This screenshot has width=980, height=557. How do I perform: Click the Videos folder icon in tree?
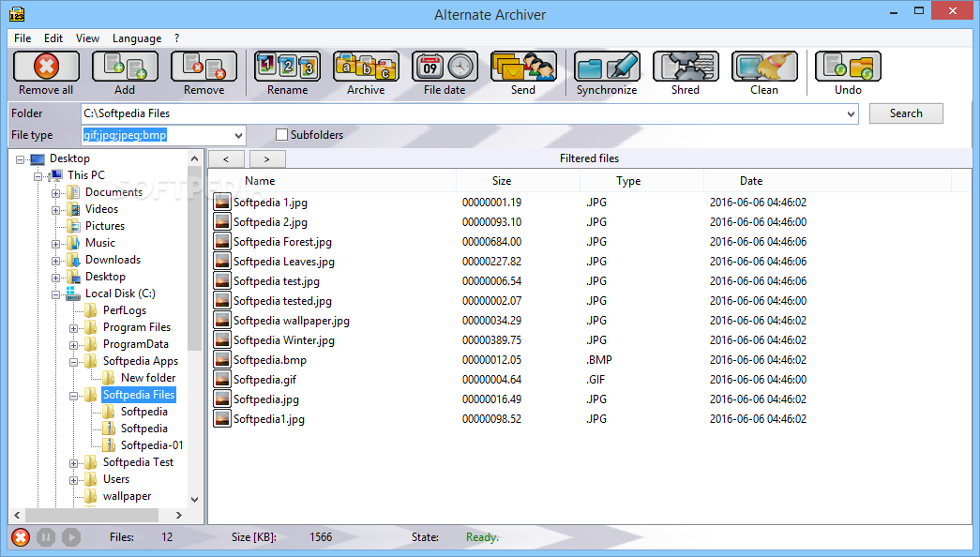click(74, 209)
